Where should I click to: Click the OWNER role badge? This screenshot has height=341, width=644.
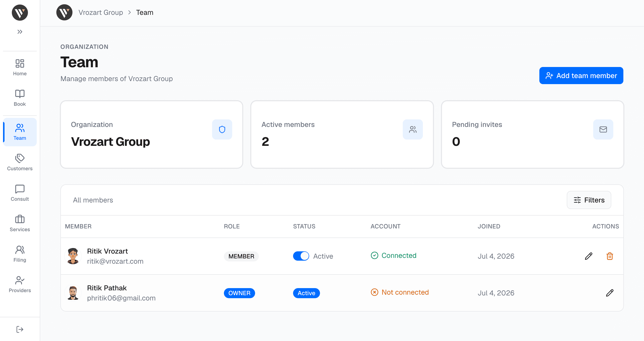(x=239, y=293)
